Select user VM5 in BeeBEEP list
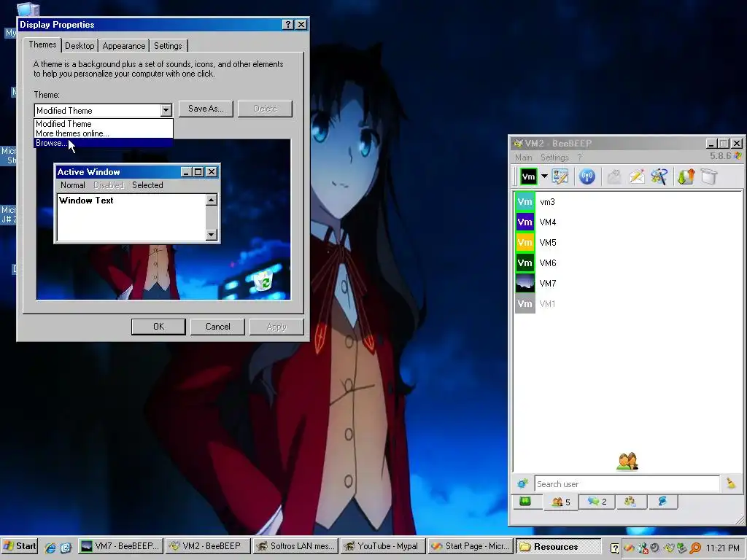Screen dimensions: 747x560 pyautogui.click(x=628, y=242)
